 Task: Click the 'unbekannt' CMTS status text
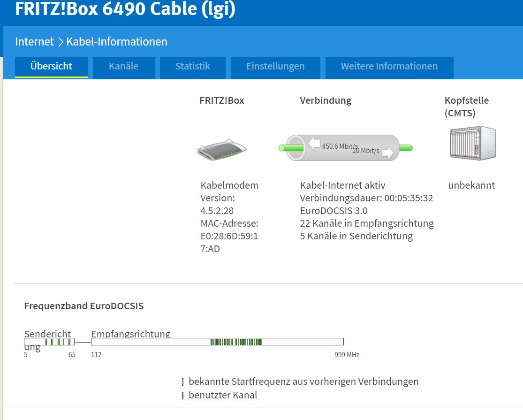point(471,185)
